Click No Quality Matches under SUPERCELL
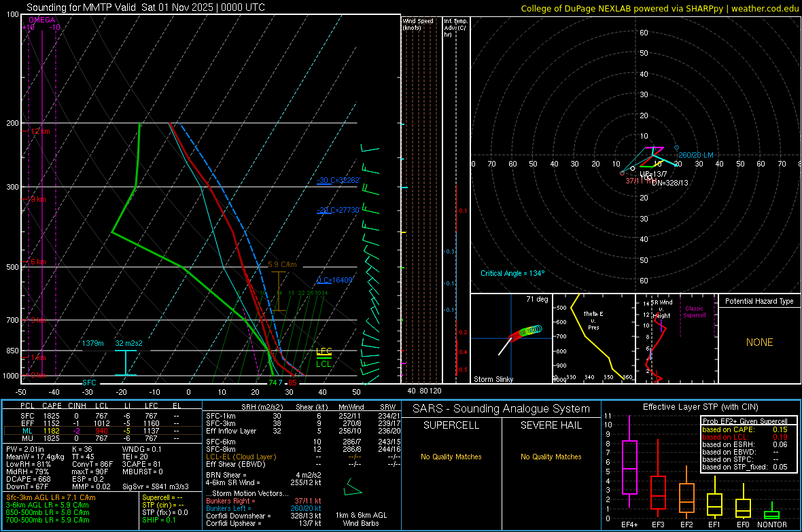802x532 pixels. coord(451,457)
